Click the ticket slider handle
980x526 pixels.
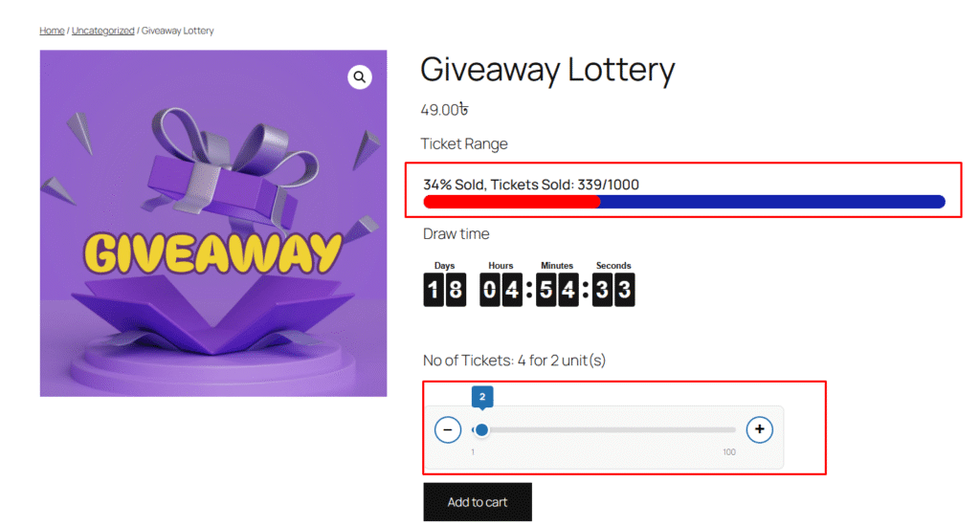(x=482, y=430)
